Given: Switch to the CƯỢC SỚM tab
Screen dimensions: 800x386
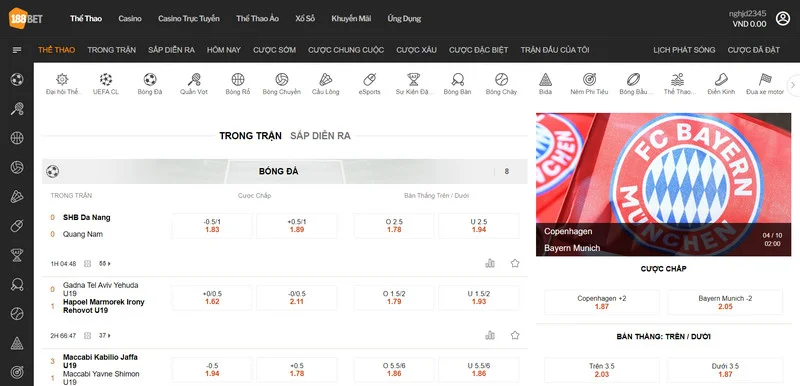Looking at the screenshot, I should (274, 50).
